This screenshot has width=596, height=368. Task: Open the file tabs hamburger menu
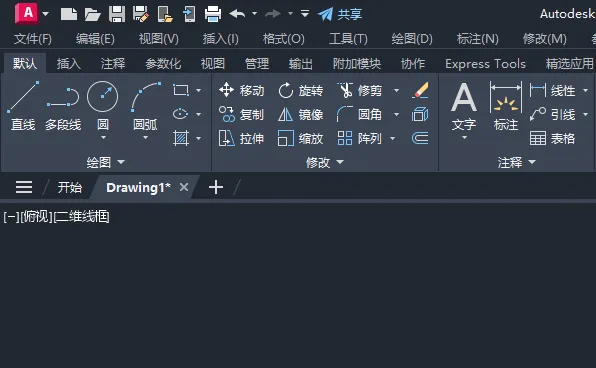click(24, 187)
